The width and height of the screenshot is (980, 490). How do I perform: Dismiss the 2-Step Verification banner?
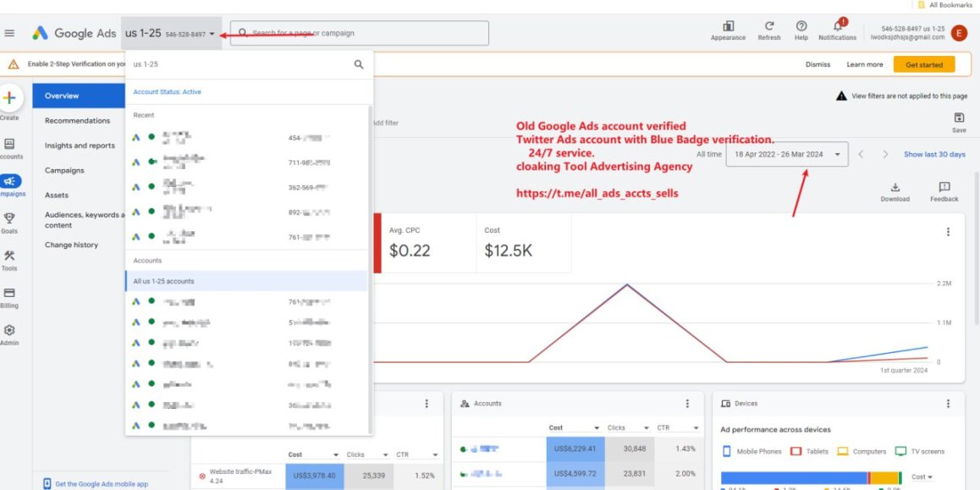(818, 64)
